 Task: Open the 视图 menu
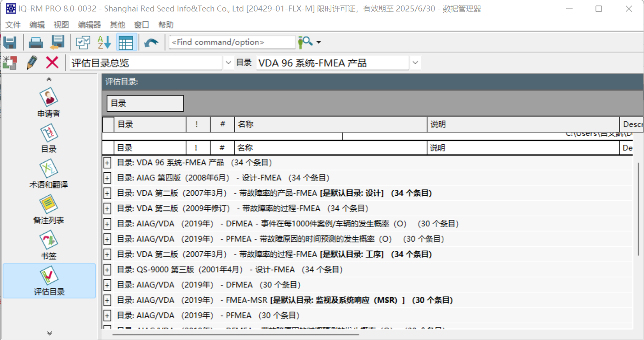tap(61, 25)
